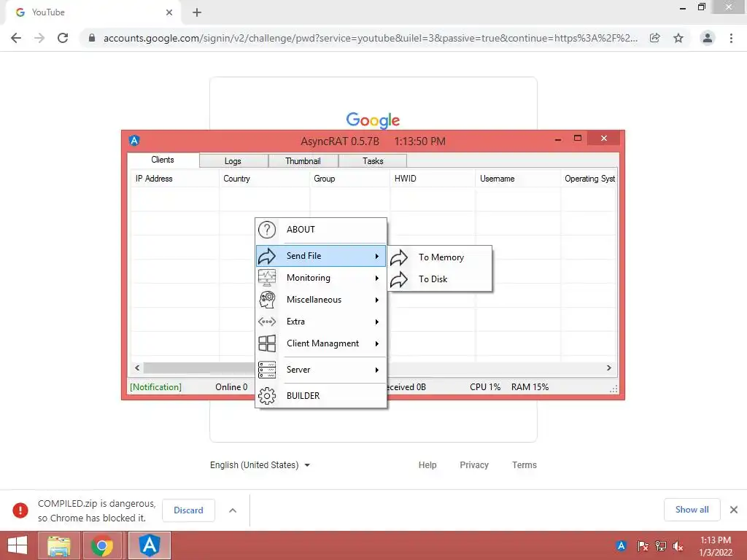Select To Memory menu entry
Image resolution: width=747 pixels, height=560 pixels.
pyautogui.click(x=440, y=257)
